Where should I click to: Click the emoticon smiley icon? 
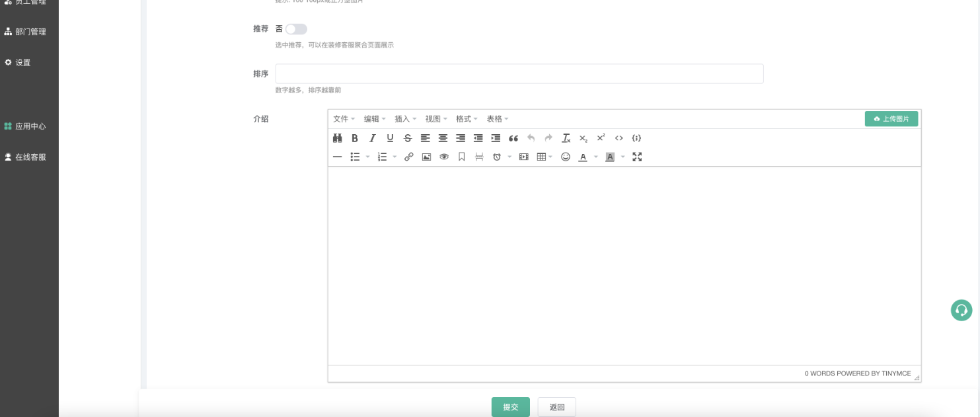[566, 157]
